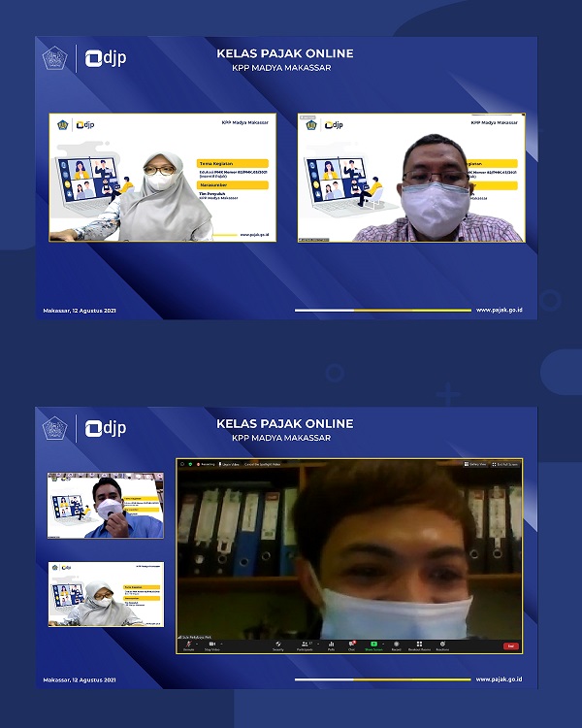Open the Reactions menu

442,644
